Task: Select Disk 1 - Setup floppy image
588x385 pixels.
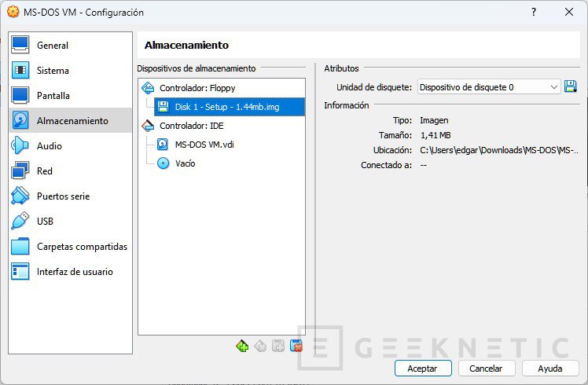Action: [x=226, y=107]
